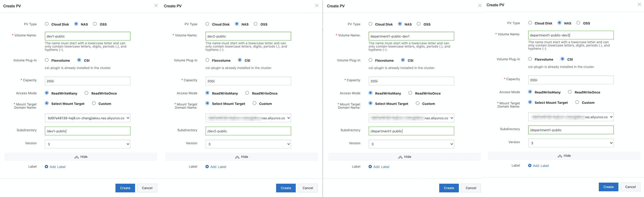The width and height of the screenshot is (644, 197).
Task: Close the dev1-public Create PV dialog
Action: tap(156, 5)
